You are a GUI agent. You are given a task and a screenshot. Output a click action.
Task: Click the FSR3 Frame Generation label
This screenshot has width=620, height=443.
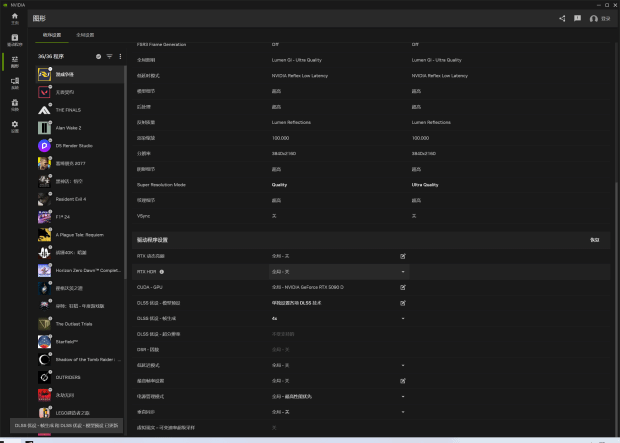161,44
